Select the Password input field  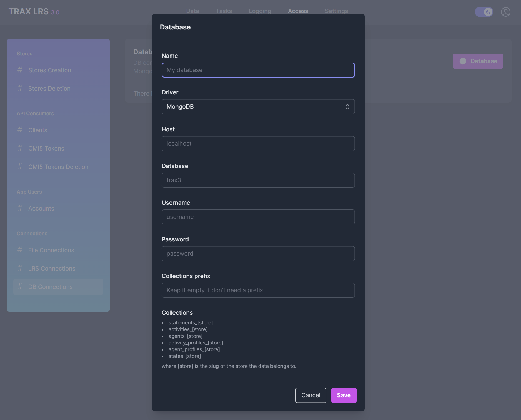point(258,254)
